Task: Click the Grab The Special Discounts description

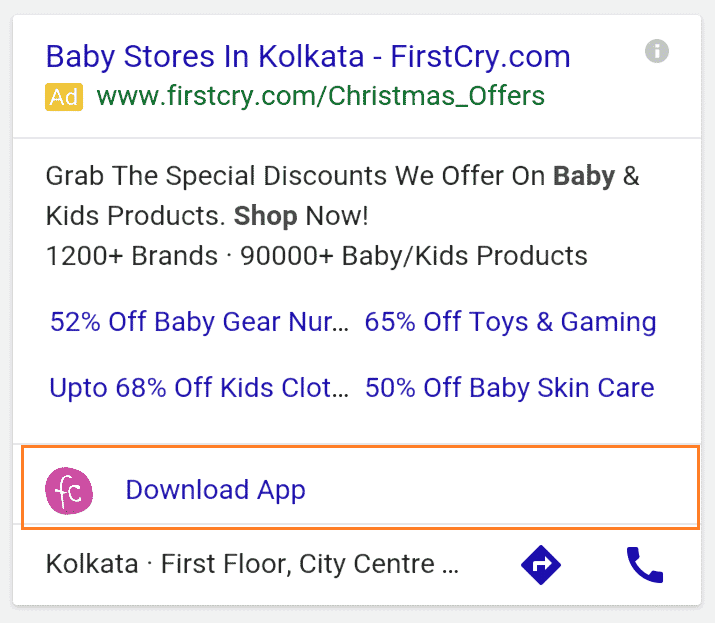Action: pyautogui.click(x=250, y=177)
